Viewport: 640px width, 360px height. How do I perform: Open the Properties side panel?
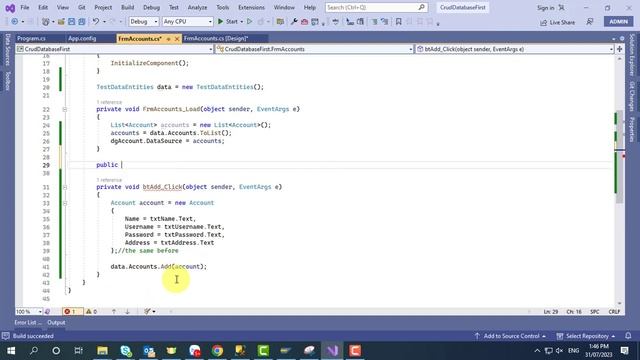point(632,129)
